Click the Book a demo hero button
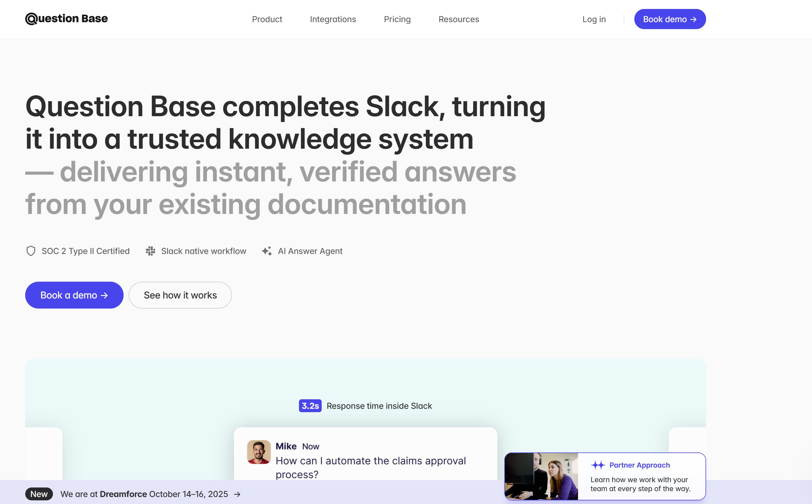This screenshot has height=504, width=812. pos(74,295)
